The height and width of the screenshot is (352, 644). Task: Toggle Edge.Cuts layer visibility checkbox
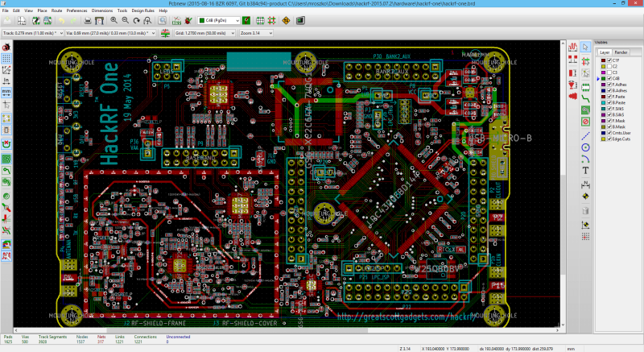[609, 139]
